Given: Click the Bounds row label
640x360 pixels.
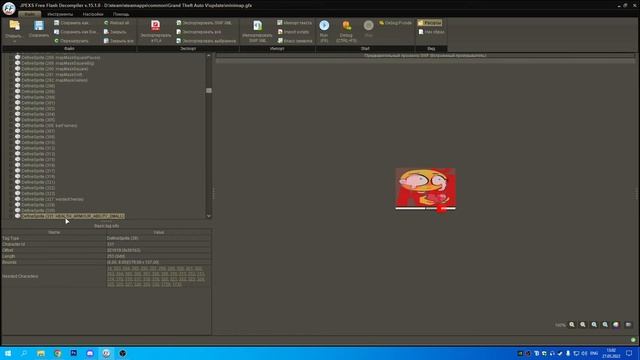Looking at the screenshot, I should point(9,262).
